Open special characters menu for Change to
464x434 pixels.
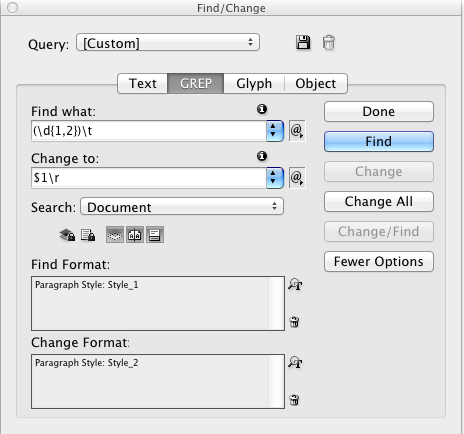click(297, 178)
